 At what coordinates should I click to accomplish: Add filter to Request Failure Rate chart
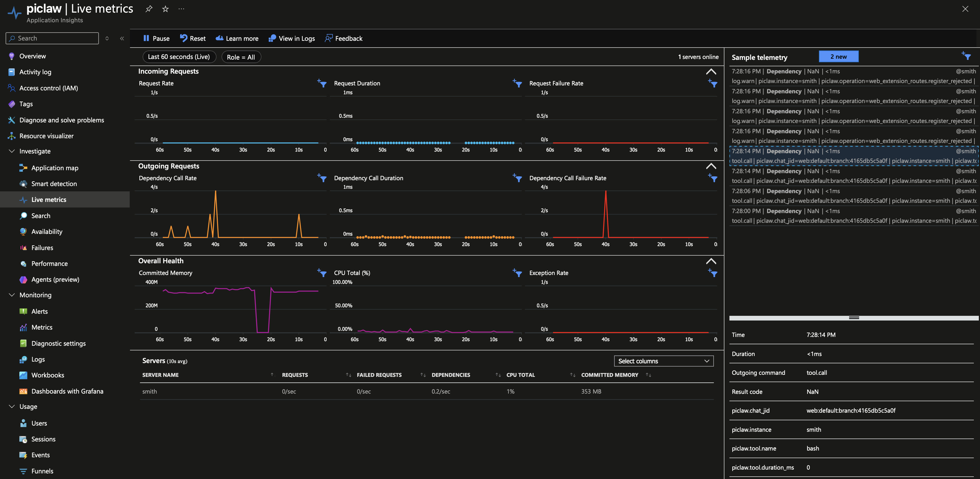click(713, 83)
